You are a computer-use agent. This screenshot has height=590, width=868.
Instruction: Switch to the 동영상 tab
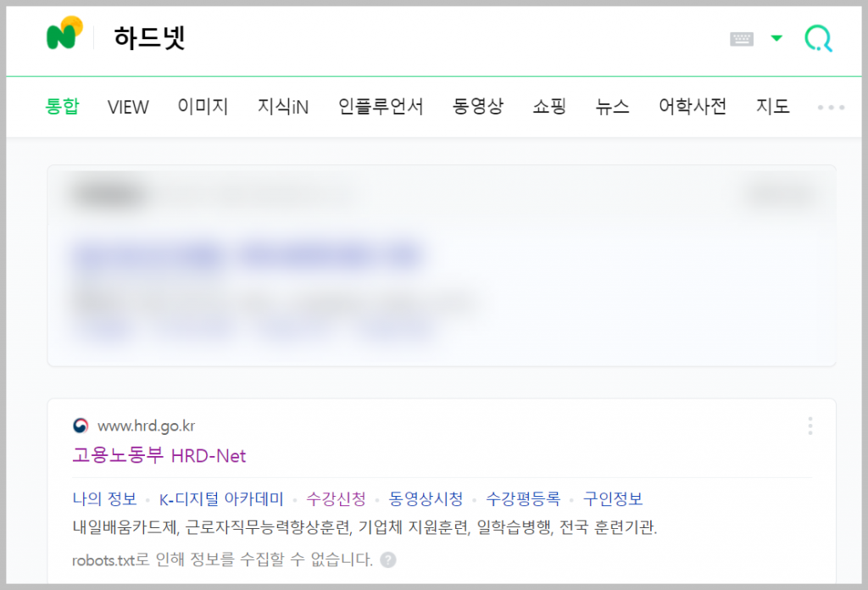pos(478,106)
